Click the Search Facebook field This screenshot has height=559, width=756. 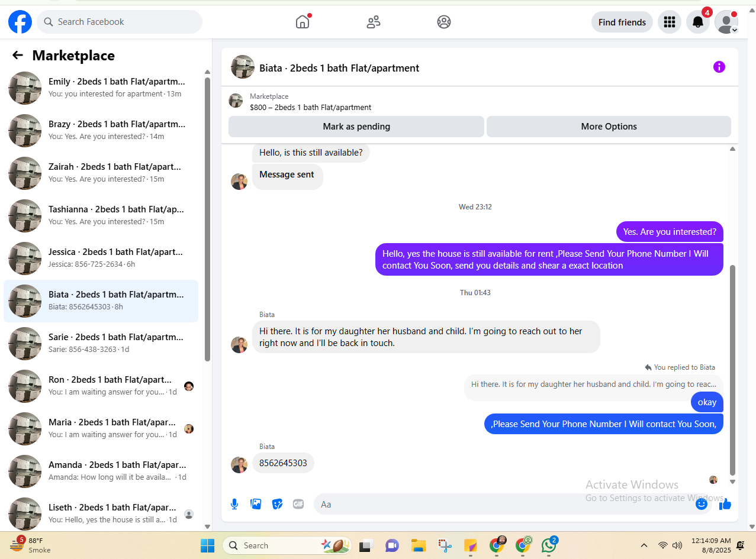click(120, 22)
